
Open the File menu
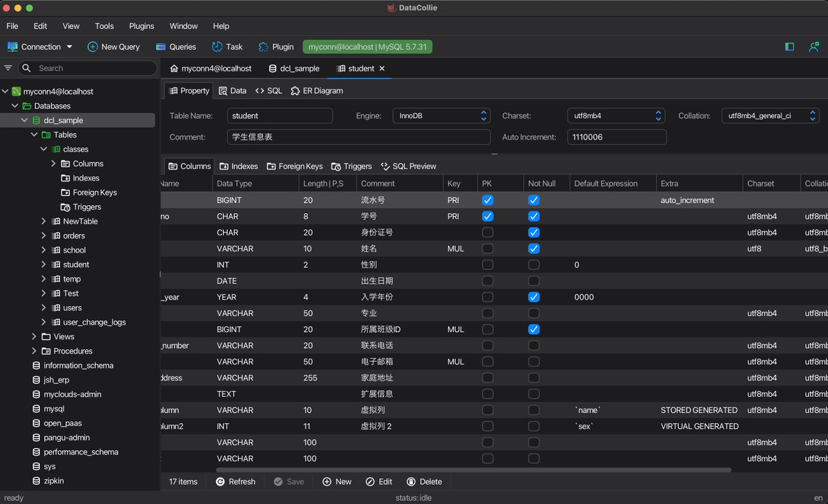coord(12,26)
